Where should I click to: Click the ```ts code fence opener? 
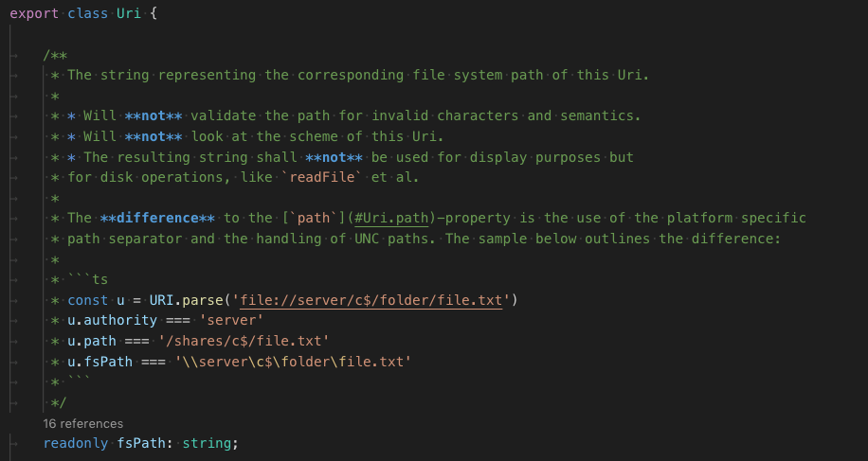87,279
